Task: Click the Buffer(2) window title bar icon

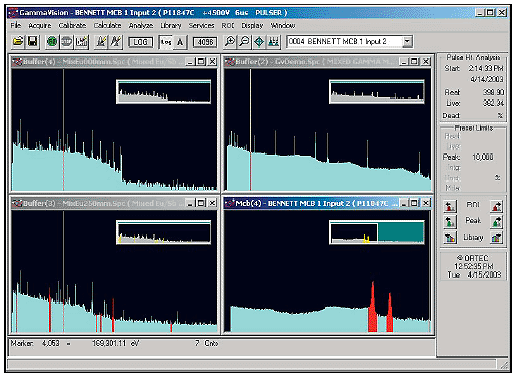Action: pyautogui.click(x=229, y=62)
